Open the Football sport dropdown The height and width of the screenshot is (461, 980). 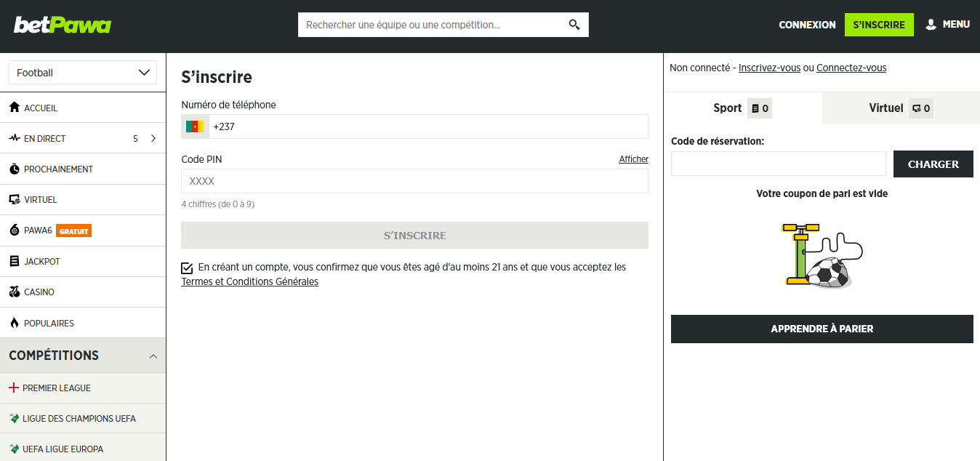[x=83, y=73]
